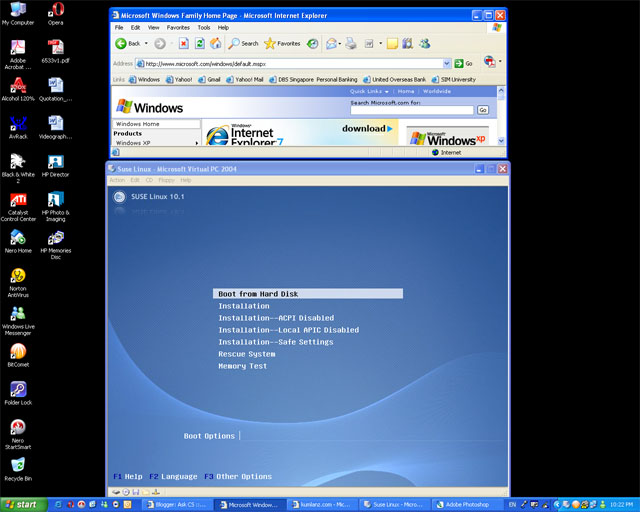The height and width of the screenshot is (512, 640).
Task: Select Boot from Hard Disk option
Action: tap(308, 294)
